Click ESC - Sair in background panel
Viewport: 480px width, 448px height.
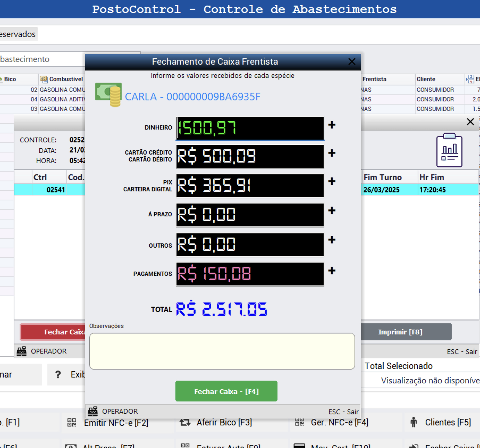pyautogui.click(x=462, y=352)
